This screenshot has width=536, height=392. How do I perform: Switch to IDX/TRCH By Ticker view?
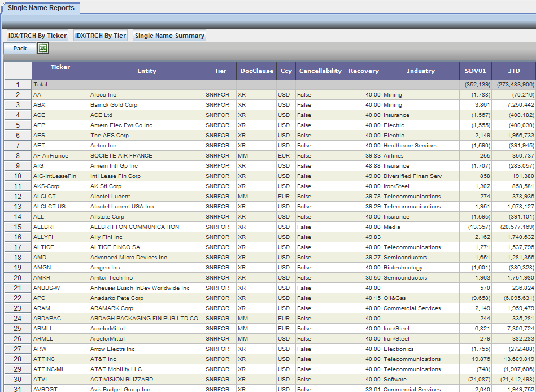point(37,36)
